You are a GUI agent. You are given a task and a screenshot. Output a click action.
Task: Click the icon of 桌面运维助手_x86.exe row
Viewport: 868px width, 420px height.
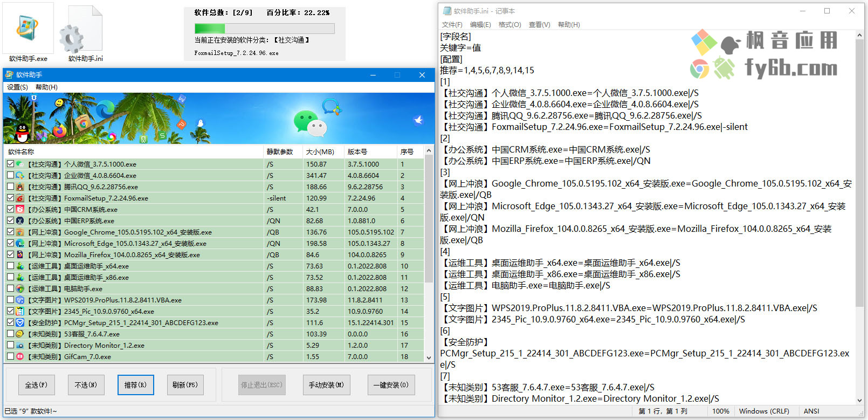20,277
